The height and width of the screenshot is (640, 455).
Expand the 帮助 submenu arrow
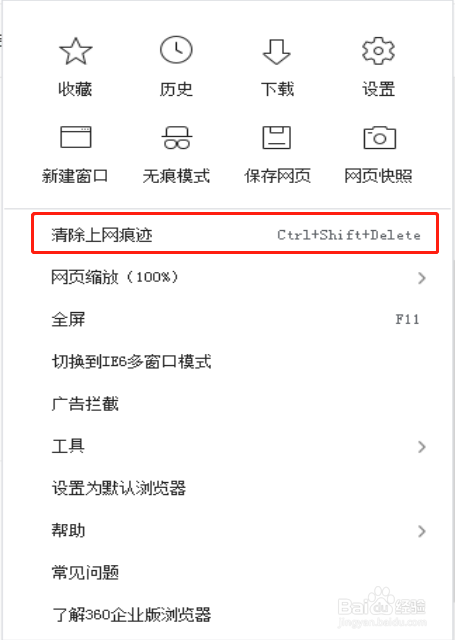tap(422, 531)
